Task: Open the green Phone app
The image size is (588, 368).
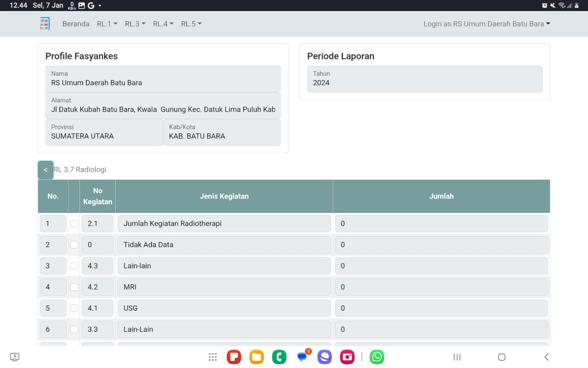Action: pyautogui.click(x=279, y=357)
